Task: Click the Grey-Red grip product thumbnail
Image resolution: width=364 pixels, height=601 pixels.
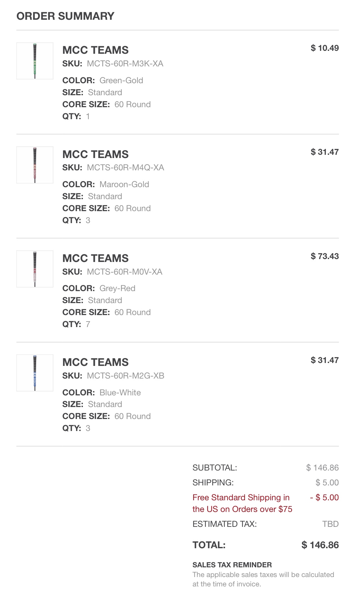Action: pyautogui.click(x=35, y=269)
